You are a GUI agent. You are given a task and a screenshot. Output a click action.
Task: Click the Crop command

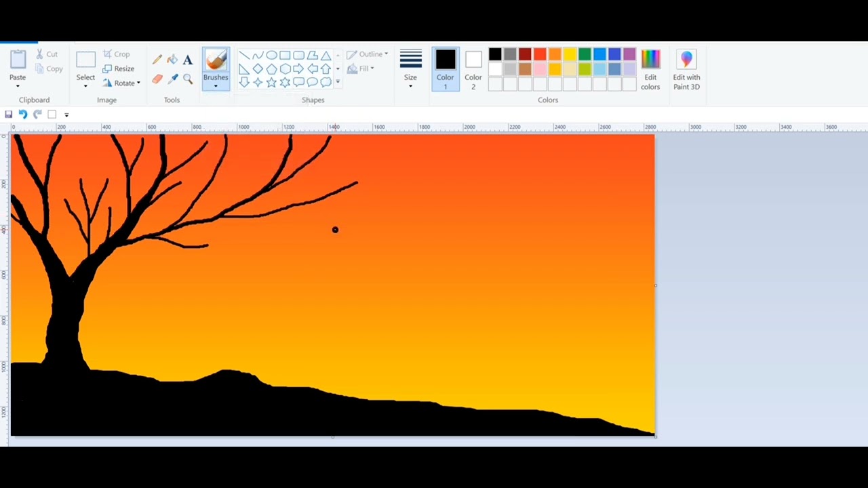(x=116, y=54)
